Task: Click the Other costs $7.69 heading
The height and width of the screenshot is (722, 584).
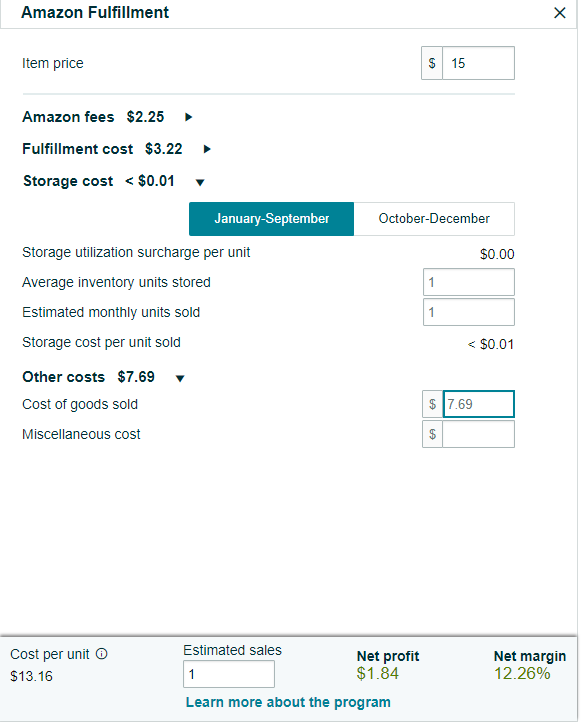Action: point(88,377)
